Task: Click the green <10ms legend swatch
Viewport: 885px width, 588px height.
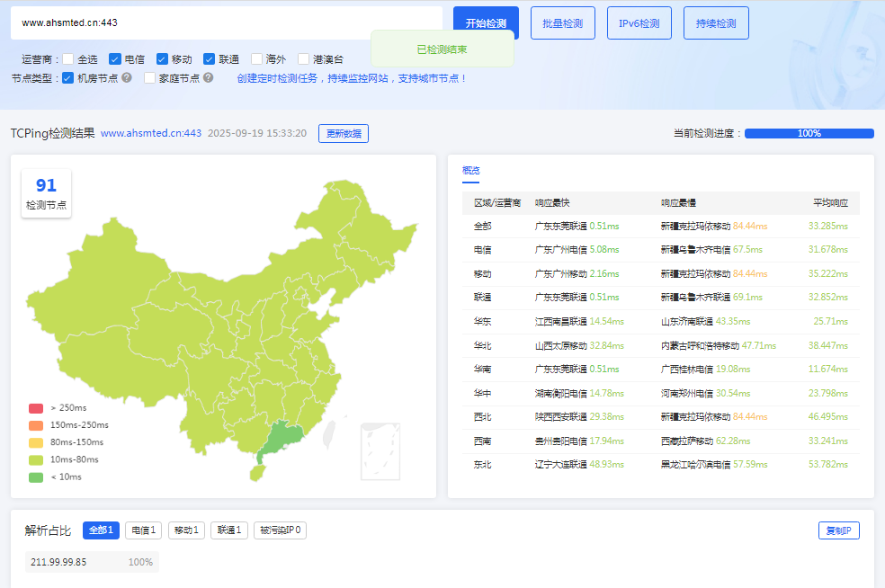Action: (36, 477)
